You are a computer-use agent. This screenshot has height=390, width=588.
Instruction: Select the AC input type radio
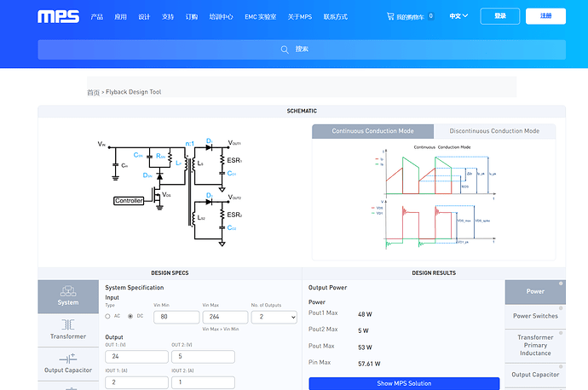[107, 316]
